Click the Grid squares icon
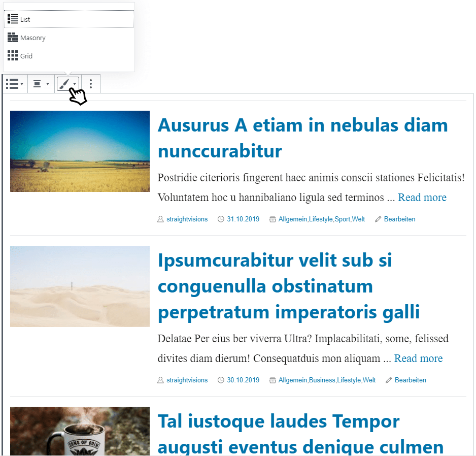Screen dimensions: 476x456 point(13,55)
